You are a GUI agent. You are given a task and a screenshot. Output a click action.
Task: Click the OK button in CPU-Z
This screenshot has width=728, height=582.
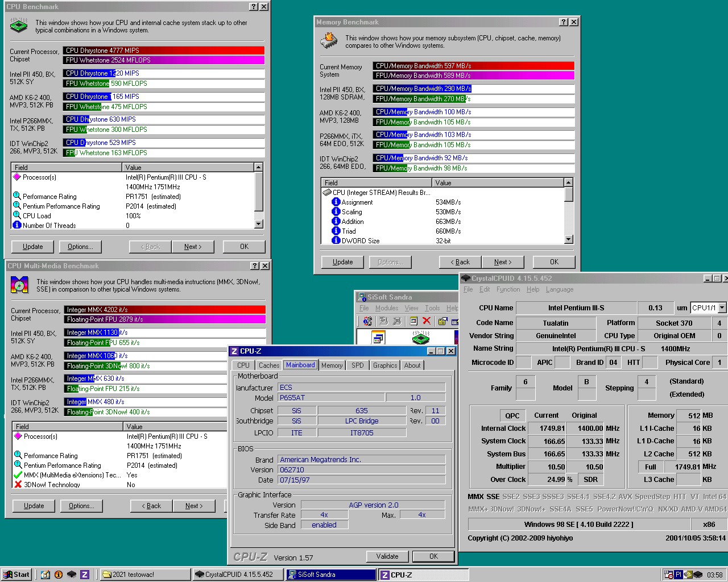(x=434, y=556)
